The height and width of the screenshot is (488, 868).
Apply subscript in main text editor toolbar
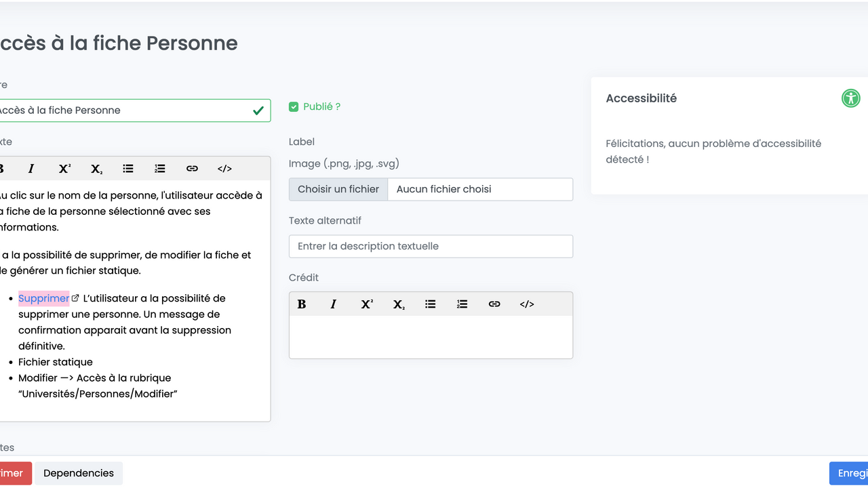click(x=96, y=169)
